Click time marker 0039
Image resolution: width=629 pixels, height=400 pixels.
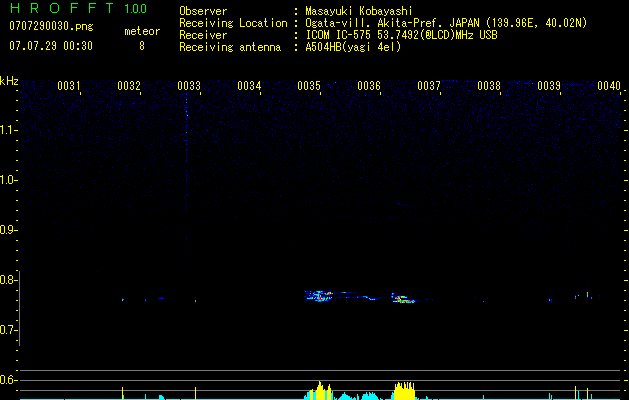(548, 86)
